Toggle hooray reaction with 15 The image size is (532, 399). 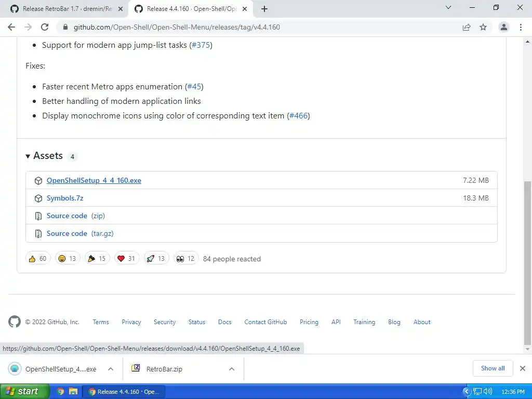[x=97, y=259]
